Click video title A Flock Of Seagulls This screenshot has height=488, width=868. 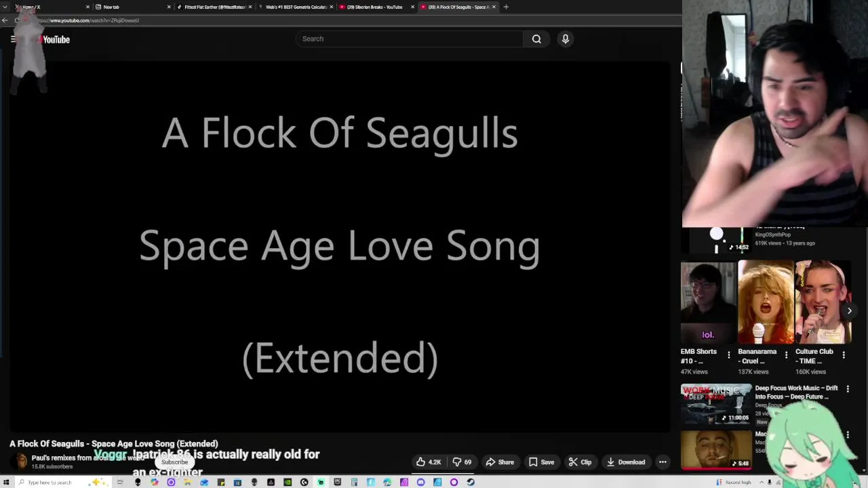(114, 443)
